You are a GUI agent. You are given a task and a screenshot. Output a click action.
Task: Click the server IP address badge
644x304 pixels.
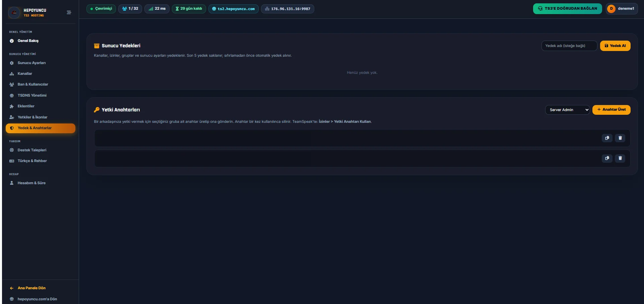pyautogui.click(x=287, y=9)
